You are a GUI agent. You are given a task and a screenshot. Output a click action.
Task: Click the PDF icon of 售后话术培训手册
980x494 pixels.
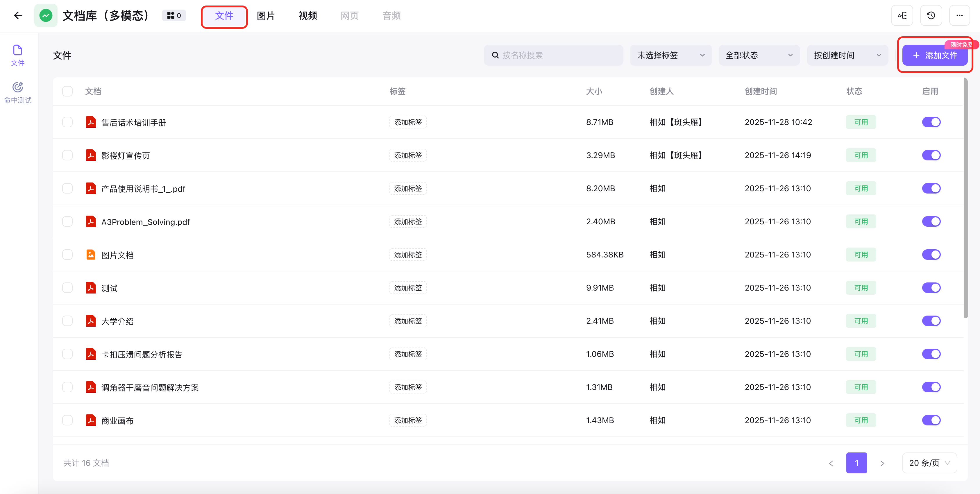click(91, 122)
